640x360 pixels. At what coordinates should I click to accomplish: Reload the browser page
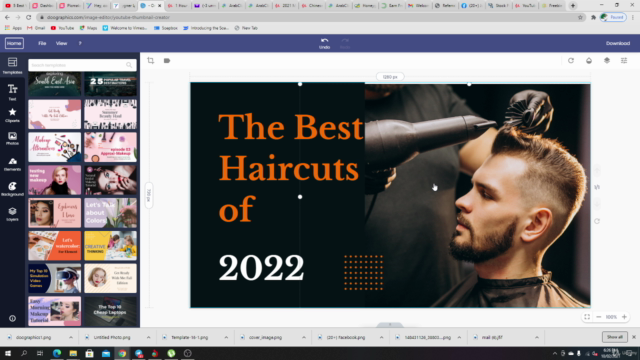[29, 17]
